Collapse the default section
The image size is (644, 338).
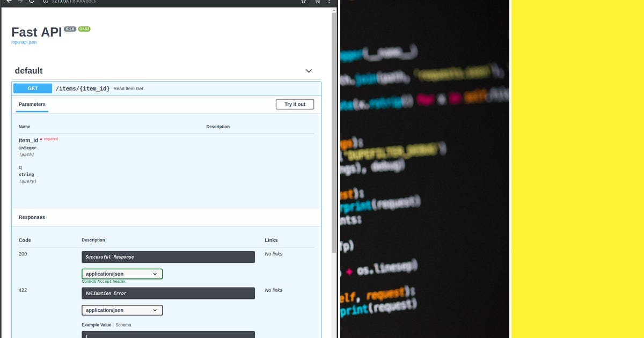(309, 70)
